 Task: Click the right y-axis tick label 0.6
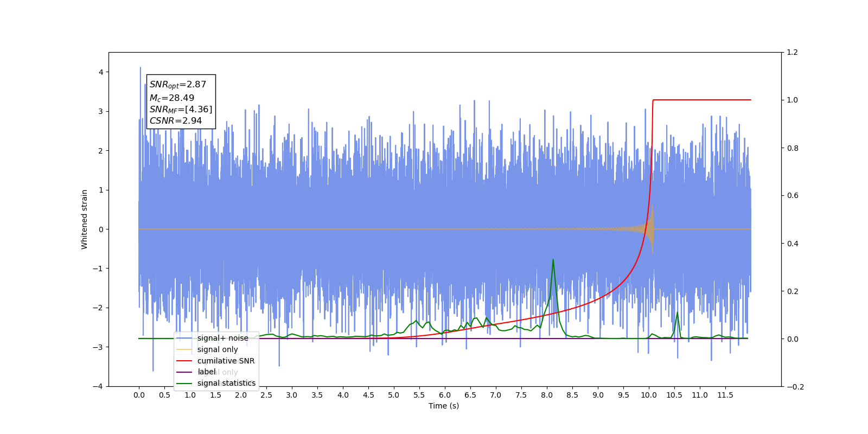pyautogui.click(x=792, y=195)
